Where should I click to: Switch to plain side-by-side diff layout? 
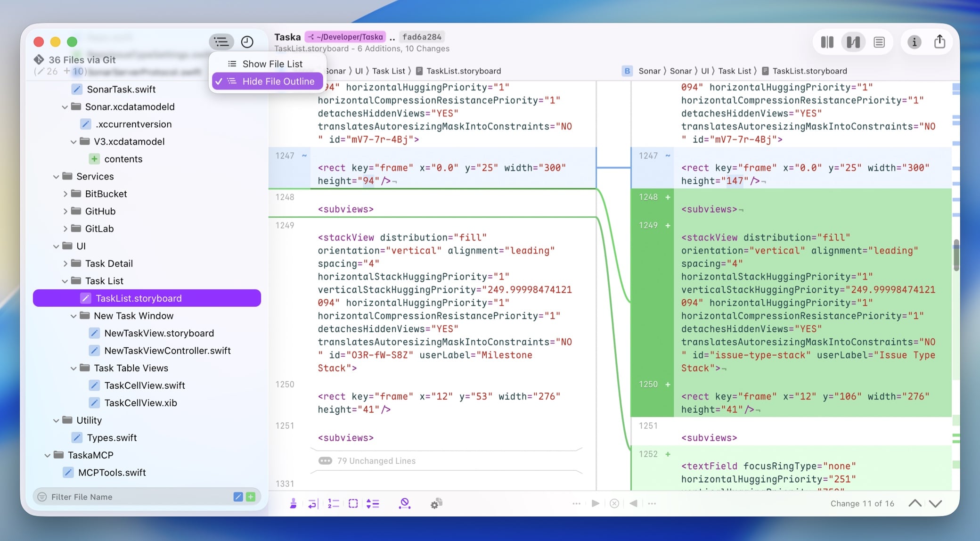(x=827, y=42)
